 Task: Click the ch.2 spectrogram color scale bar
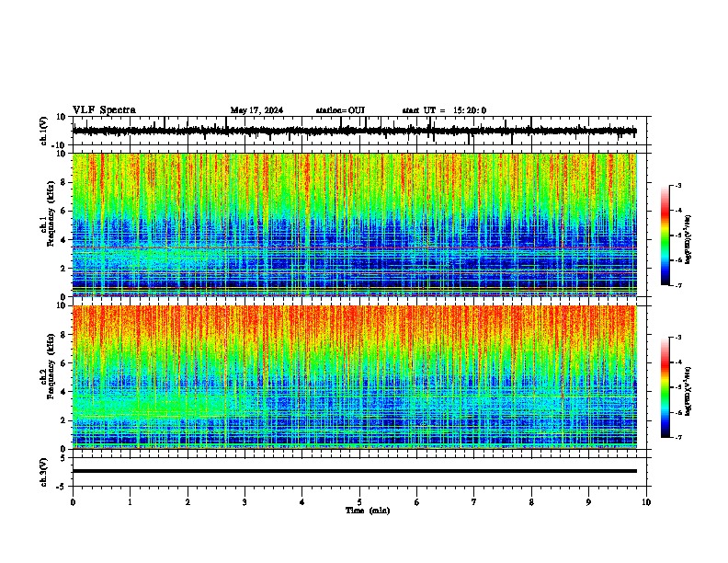click(x=665, y=387)
